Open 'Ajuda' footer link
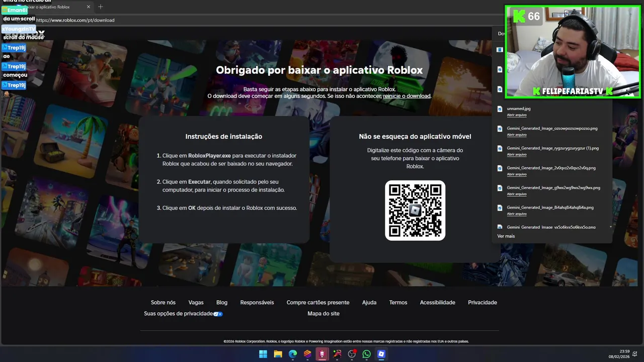644x362 pixels. pyautogui.click(x=369, y=303)
